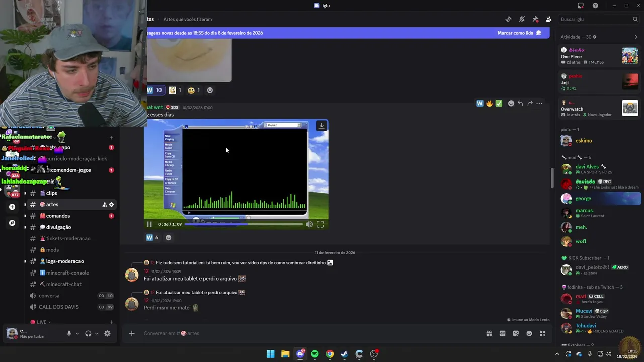Download the video attachment
Viewport: 644px width, 362px height.
321,126
